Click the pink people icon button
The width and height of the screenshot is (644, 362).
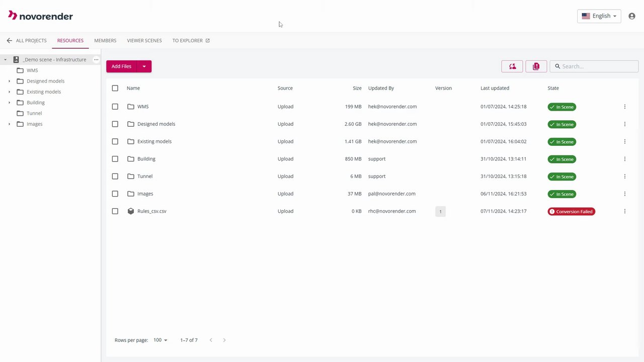click(x=512, y=66)
